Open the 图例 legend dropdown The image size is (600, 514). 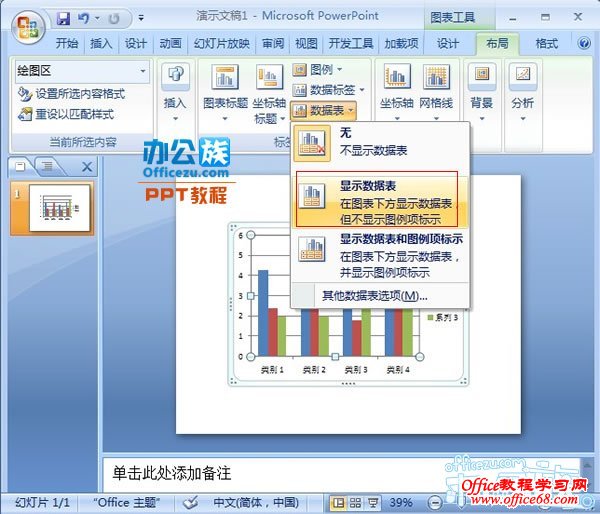click(x=318, y=70)
